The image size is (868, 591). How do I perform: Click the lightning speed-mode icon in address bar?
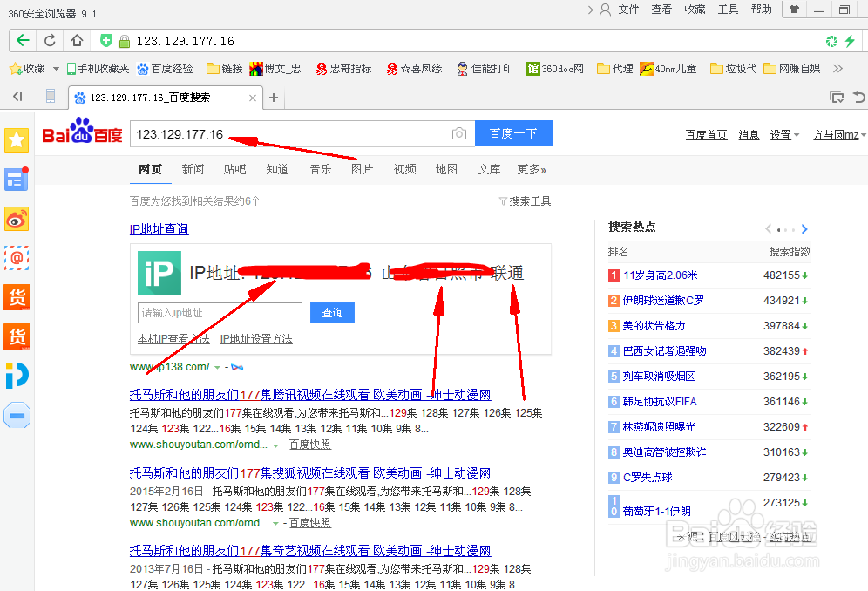point(851,40)
